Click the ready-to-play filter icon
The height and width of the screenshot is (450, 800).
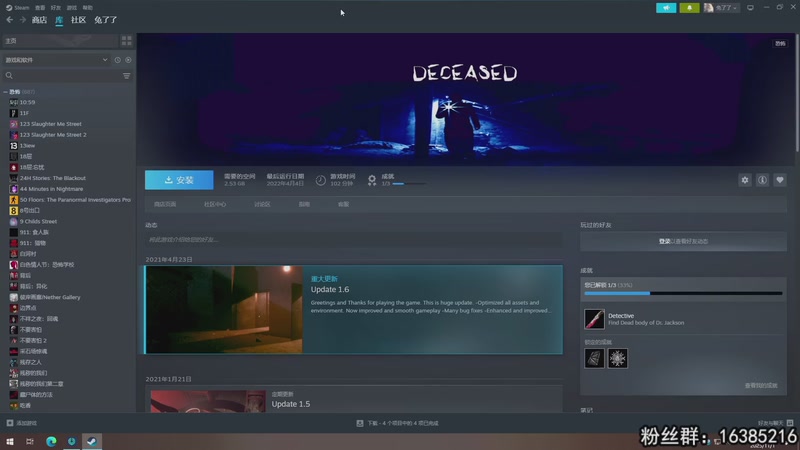pyautogui.click(x=128, y=60)
